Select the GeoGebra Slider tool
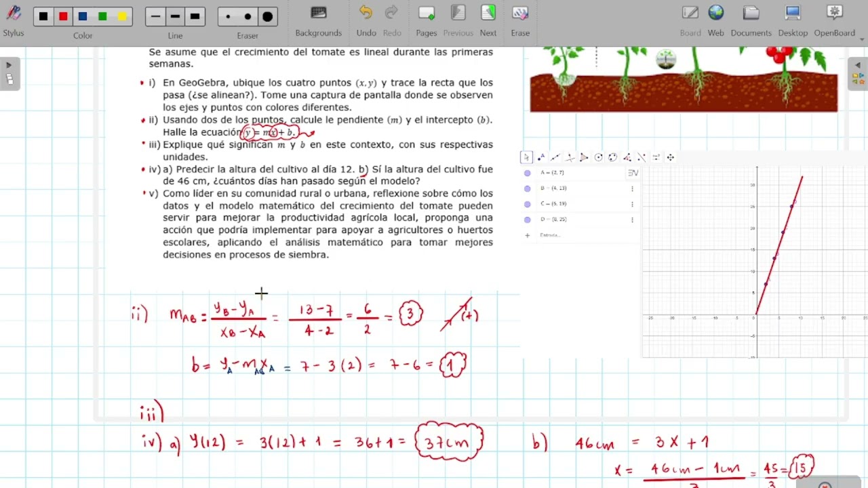 (x=656, y=157)
